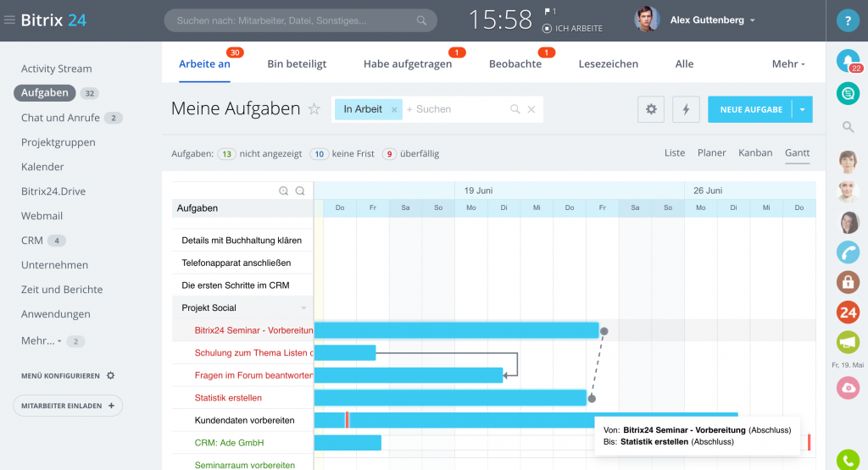Filter the 10 keine Frist tasks
868x470 pixels.
point(342,154)
